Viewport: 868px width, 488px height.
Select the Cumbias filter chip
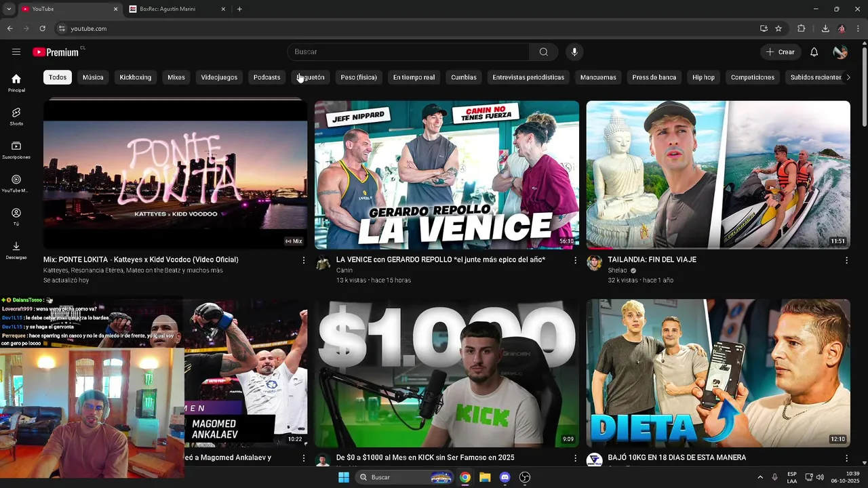click(464, 77)
